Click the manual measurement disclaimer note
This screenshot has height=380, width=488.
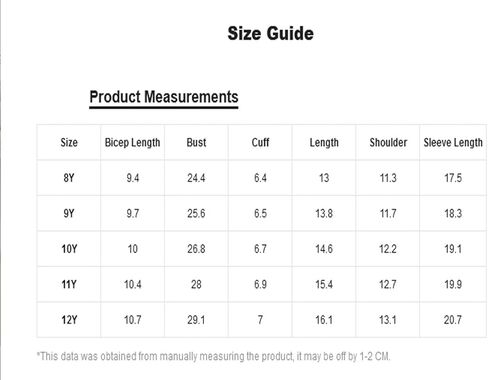point(213,356)
